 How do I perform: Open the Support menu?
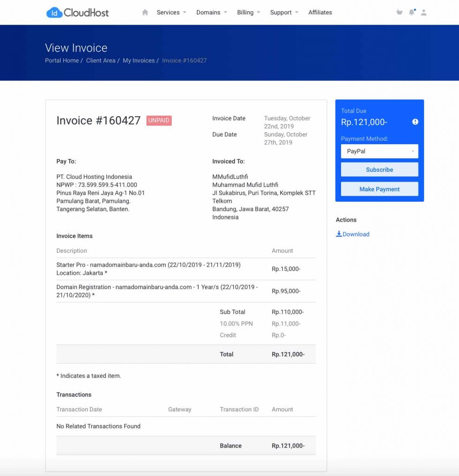[x=281, y=13]
